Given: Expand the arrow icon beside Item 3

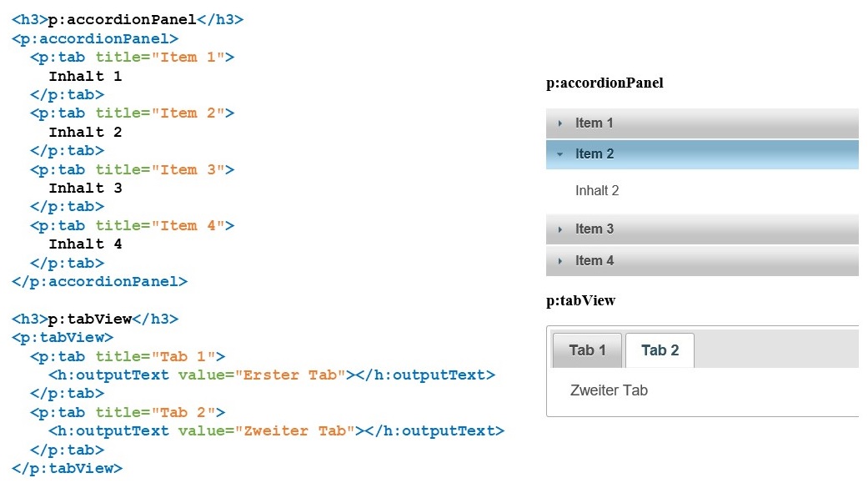Looking at the screenshot, I should coord(560,229).
